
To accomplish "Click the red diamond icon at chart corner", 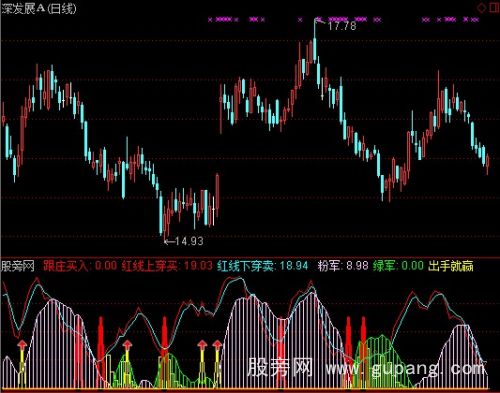I will pyautogui.click(x=482, y=8).
